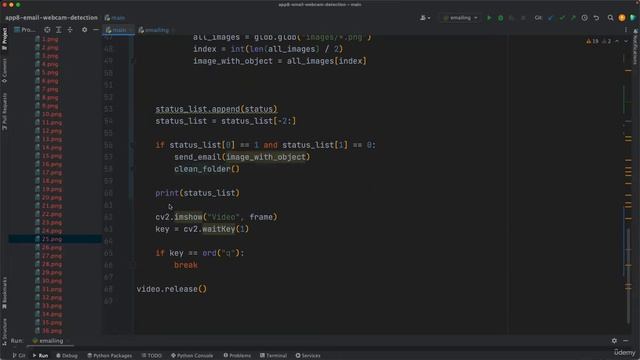Click app8-email-webcam-detection breadcrumb

click(x=51, y=18)
